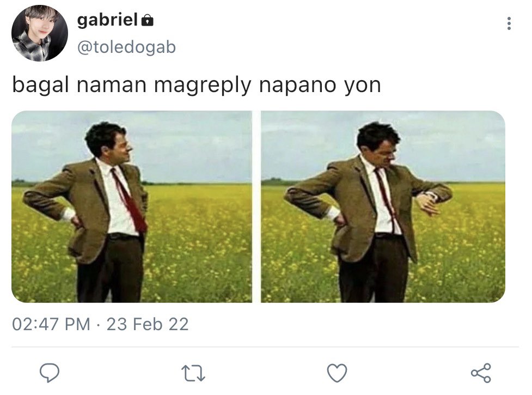Open the right meme image checking watch
The height and width of the screenshot is (395, 532).
[383, 206]
